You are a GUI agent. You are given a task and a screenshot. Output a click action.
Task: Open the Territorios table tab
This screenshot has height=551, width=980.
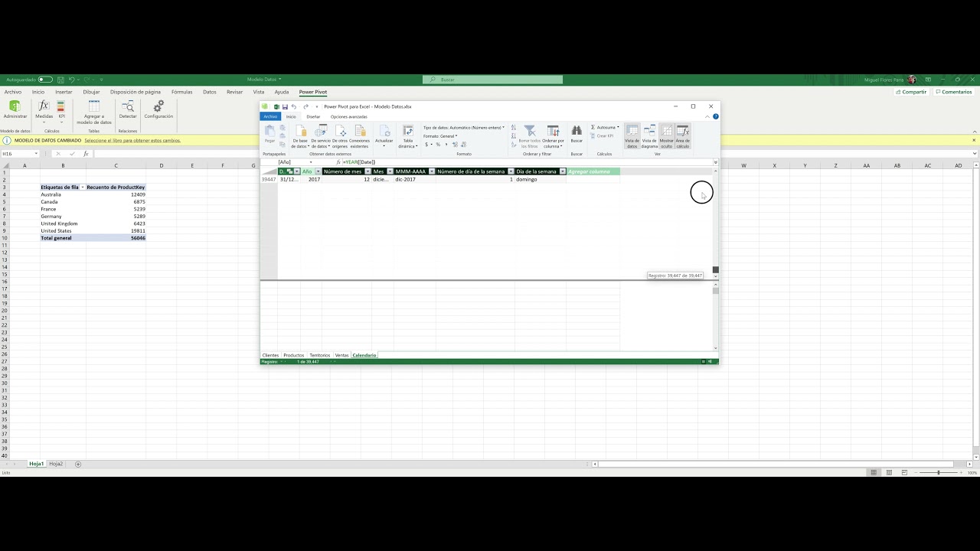[x=319, y=355]
